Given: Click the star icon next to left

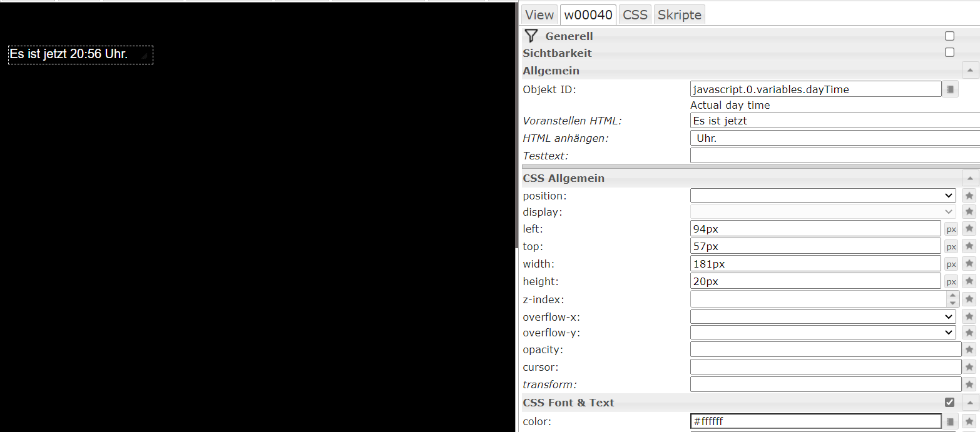Looking at the screenshot, I should tap(969, 229).
